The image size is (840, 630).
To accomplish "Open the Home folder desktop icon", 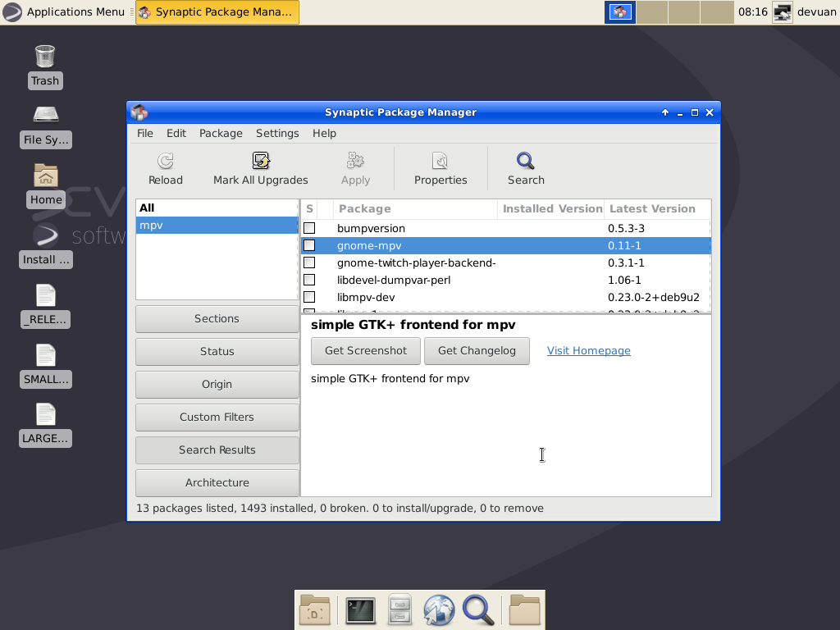I will 45,175.
